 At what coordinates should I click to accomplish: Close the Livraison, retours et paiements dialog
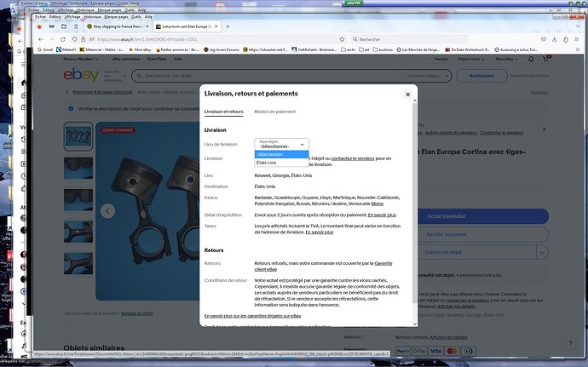click(x=407, y=95)
